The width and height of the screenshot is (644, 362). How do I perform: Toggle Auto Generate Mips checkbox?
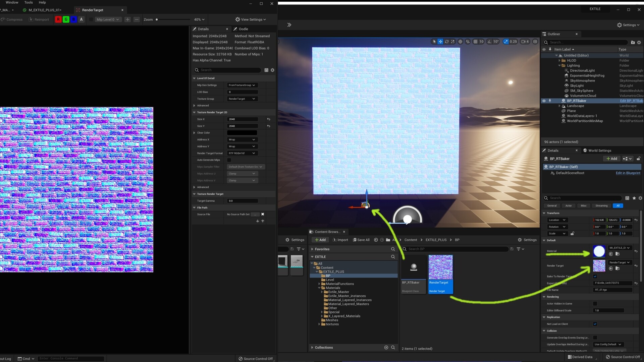(229, 160)
